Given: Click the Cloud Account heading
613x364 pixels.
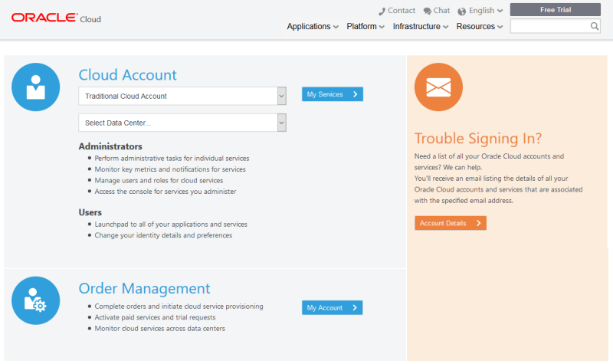Looking at the screenshot, I should pyautogui.click(x=127, y=74).
